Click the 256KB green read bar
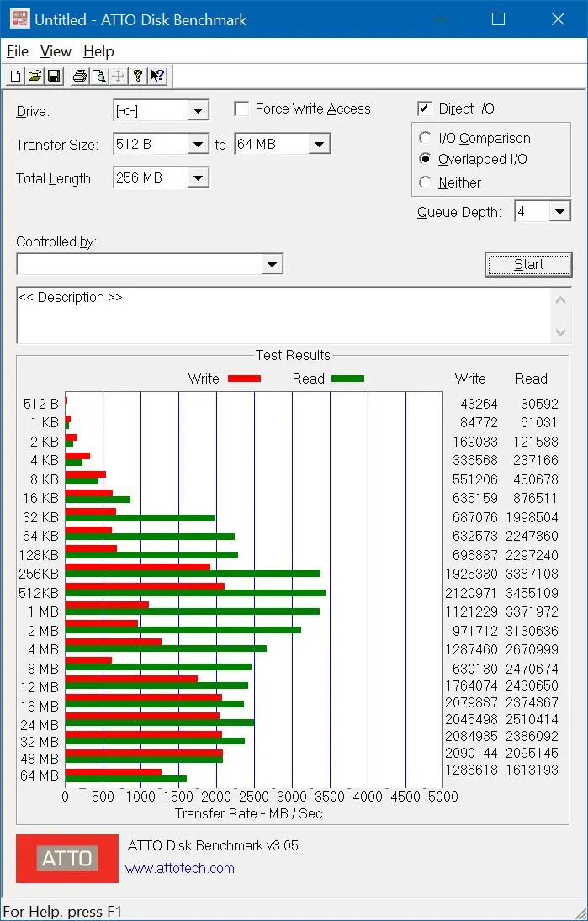The height and width of the screenshot is (921, 588). (193, 574)
